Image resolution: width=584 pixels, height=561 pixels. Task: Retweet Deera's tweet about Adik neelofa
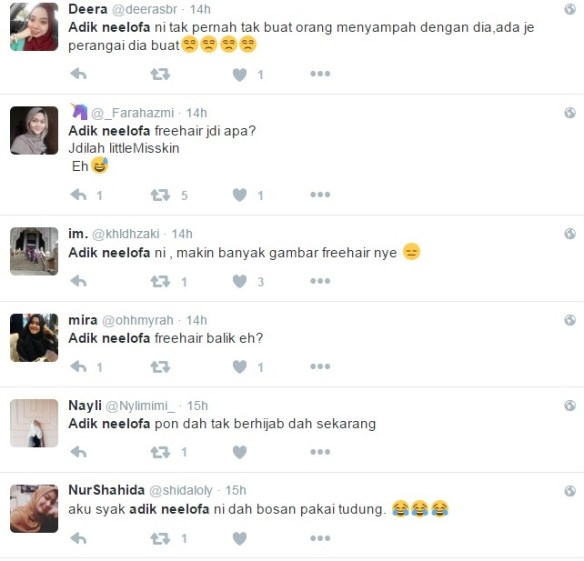[x=160, y=75]
